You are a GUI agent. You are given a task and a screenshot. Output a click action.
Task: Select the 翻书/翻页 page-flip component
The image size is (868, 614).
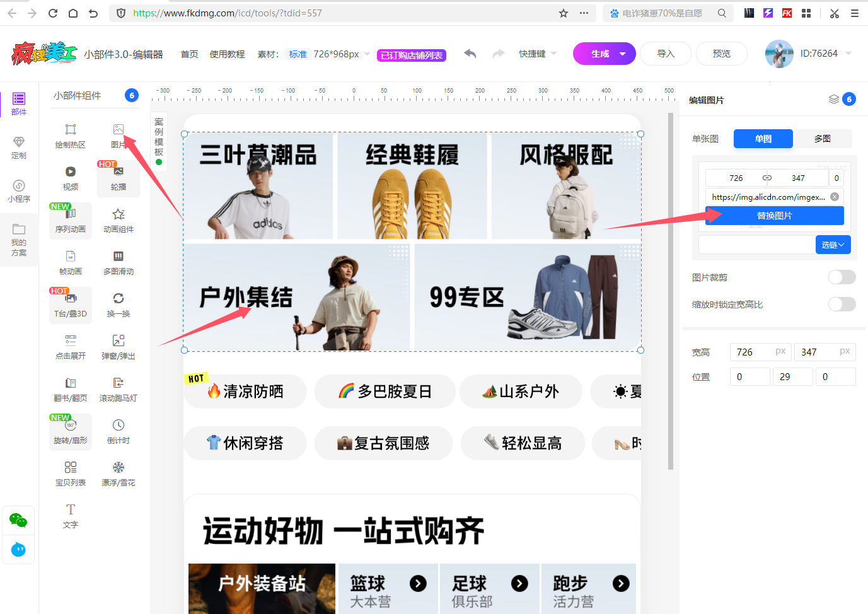tap(71, 390)
